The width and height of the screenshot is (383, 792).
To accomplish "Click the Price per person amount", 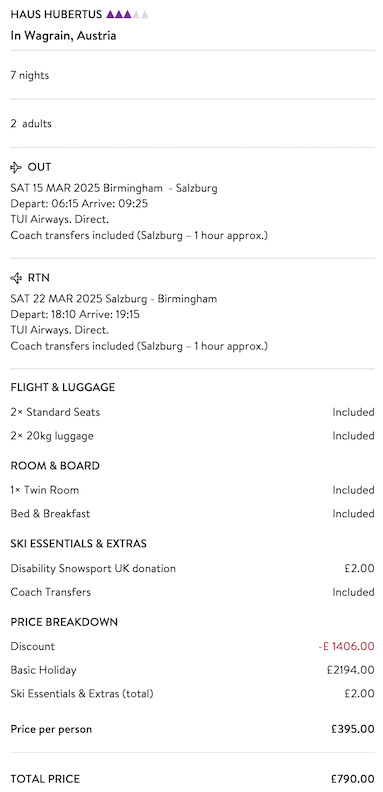I will (x=353, y=729).
